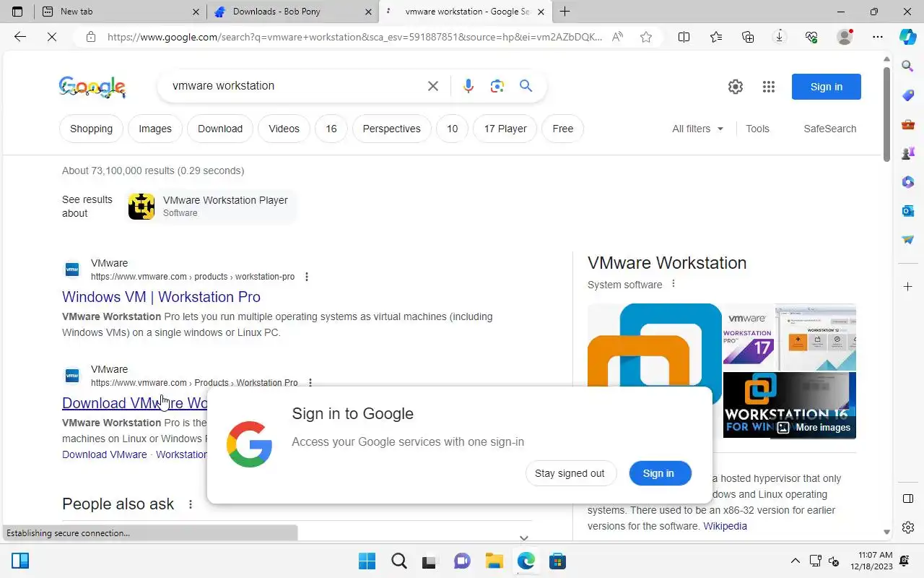Open the Favorites list icon
The height and width of the screenshot is (578, 924).
coord(715,37)
